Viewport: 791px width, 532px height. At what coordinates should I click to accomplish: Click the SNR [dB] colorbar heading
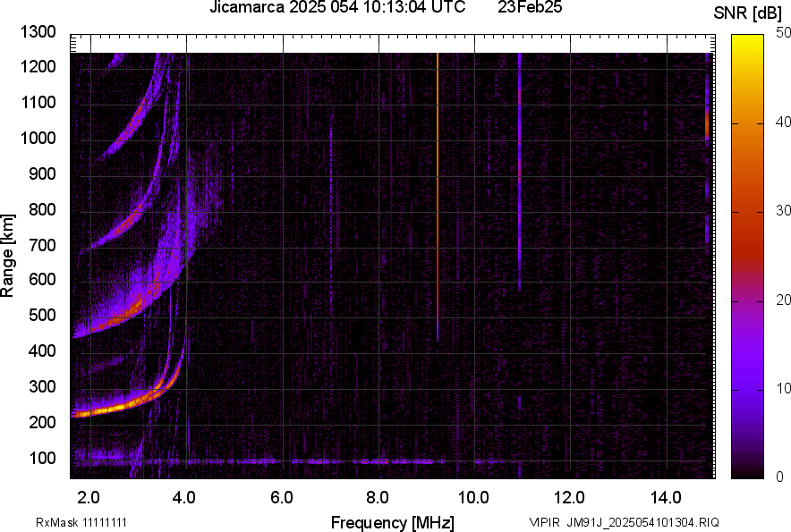tap(753, 13)
